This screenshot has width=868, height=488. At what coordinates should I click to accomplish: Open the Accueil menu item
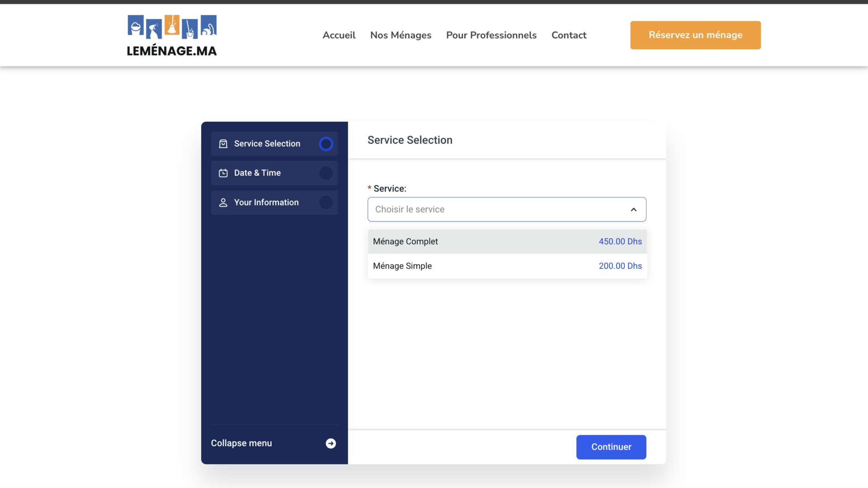[339, 35]
